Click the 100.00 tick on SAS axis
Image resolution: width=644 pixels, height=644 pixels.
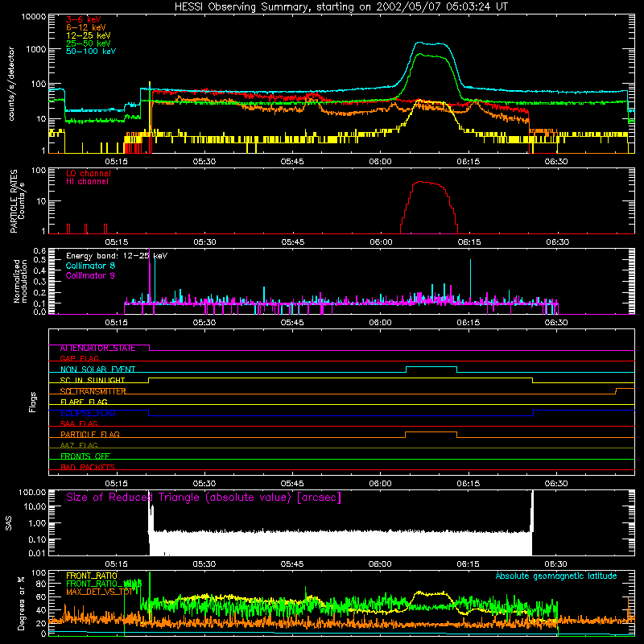click(32, 492)
